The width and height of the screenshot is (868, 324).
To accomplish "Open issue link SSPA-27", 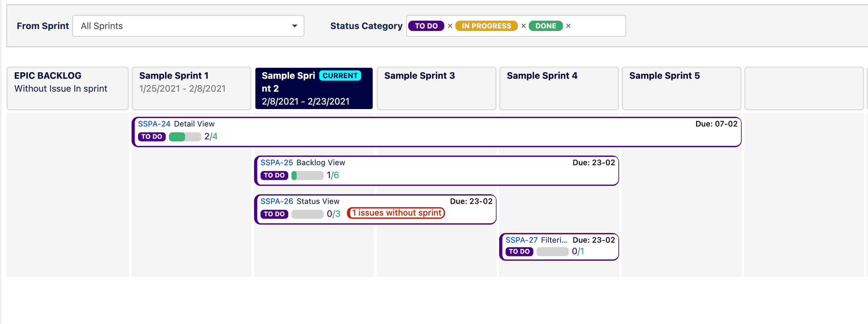I will [522, 240].
